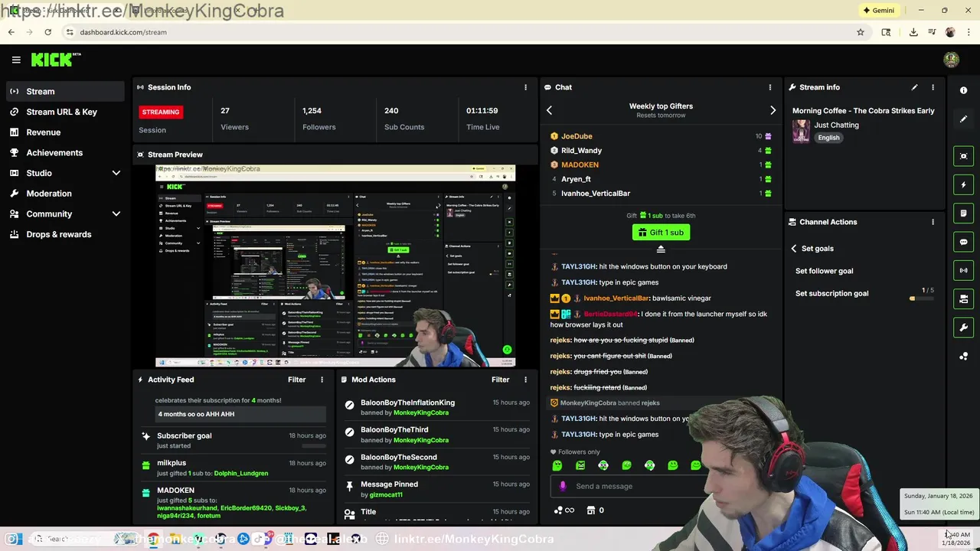
Task: Reload the page in browser
Action: point(47,32)
